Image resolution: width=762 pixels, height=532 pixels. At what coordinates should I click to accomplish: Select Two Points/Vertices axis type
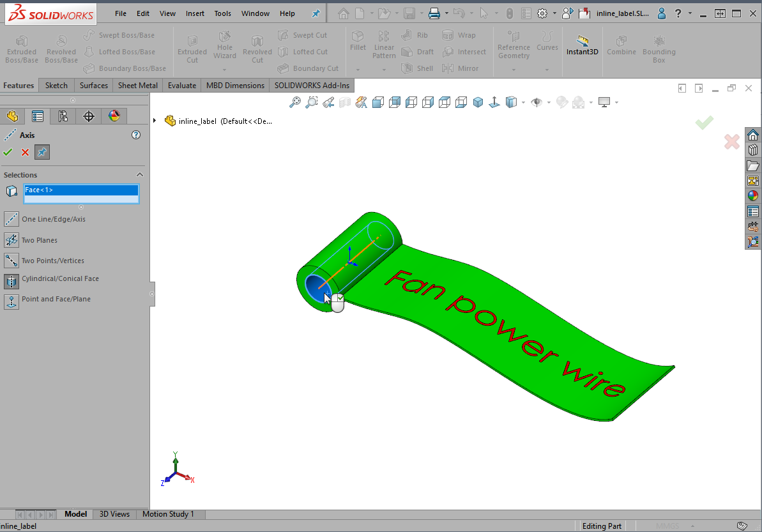tap(44, 261)
